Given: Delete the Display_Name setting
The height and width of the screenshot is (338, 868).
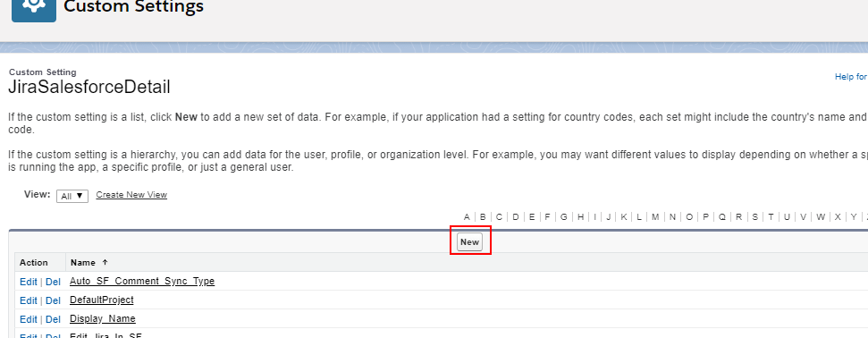Looking at the screenshot, I should coord(53,319).
